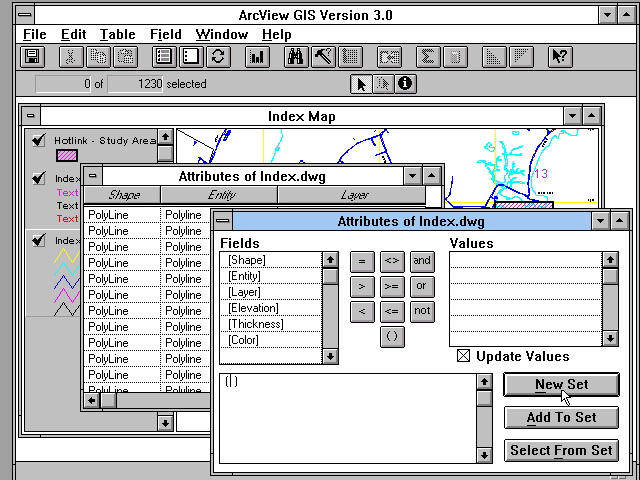Screen dimensions: 640x480
Task: Click the Values list scroll down arrow
Action: tap(610, 338)
